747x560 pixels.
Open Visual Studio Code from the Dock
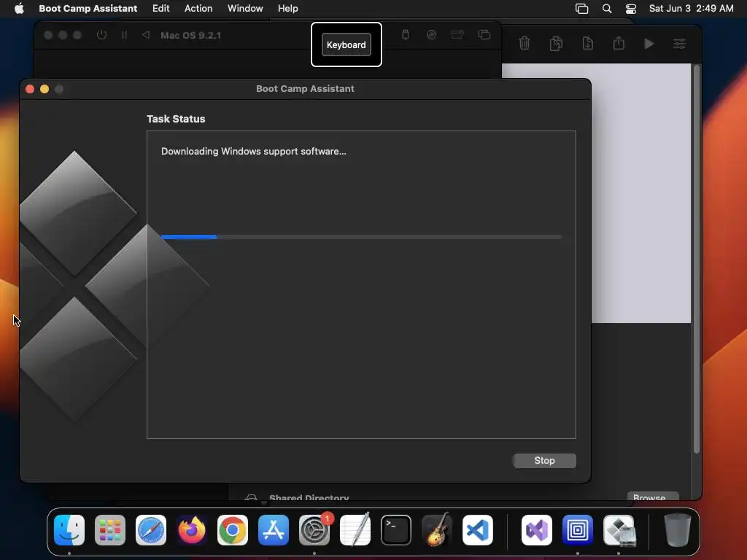[x=477, y=530]
